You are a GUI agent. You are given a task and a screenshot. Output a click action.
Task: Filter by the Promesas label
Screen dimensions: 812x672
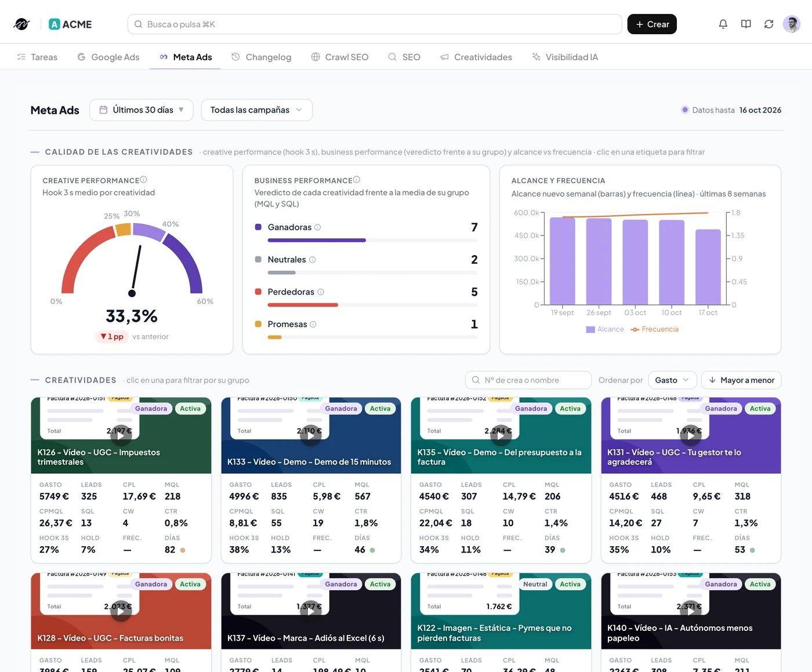tap(287, 325)
